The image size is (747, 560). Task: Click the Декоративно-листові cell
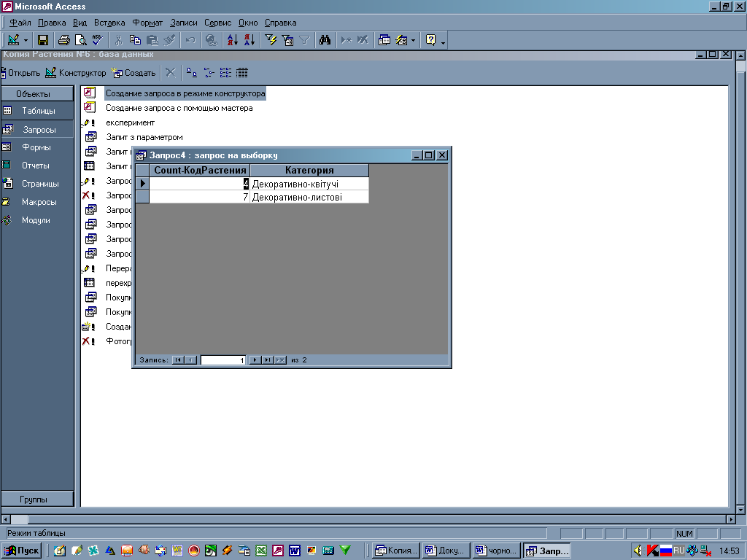pos(309,197)
